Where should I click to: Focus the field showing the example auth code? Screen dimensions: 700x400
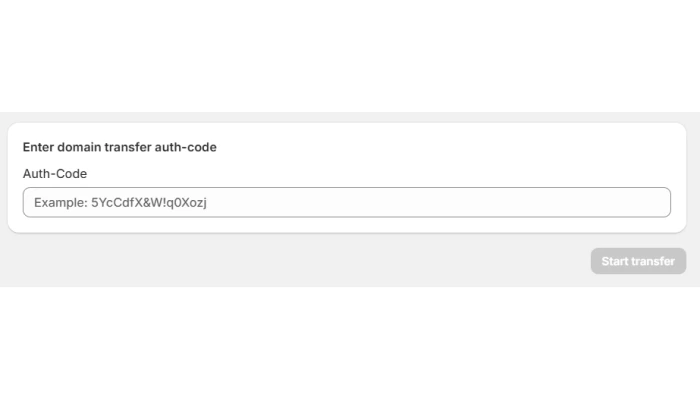(x=346, y=202)
